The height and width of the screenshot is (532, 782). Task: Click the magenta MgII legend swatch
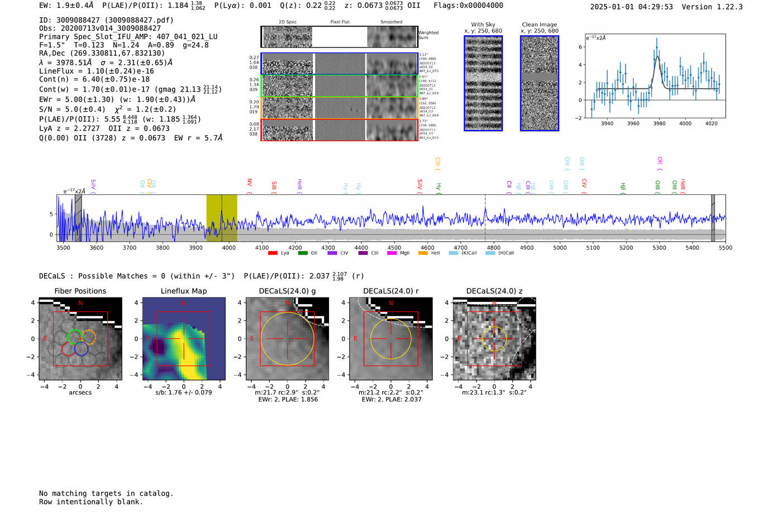(392, 253)
